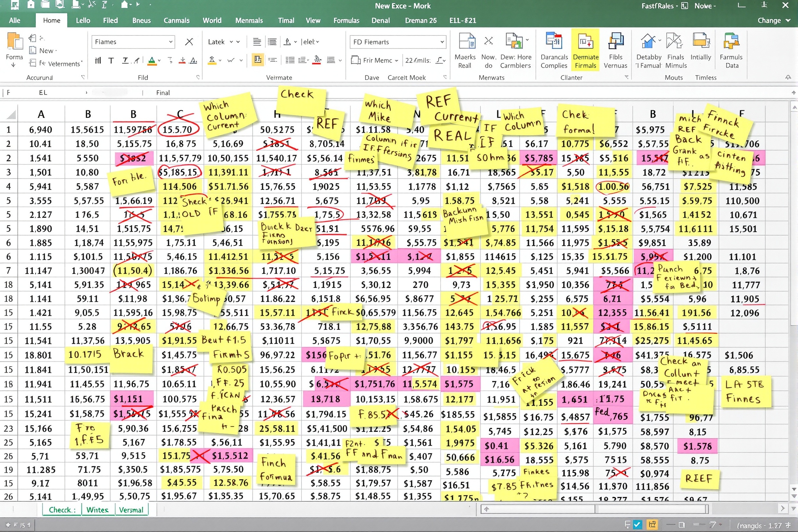798x532 pixels.
Task: Toggle the highlighted wrap-text option in Veirmate group
Action: tap(257, 60)
